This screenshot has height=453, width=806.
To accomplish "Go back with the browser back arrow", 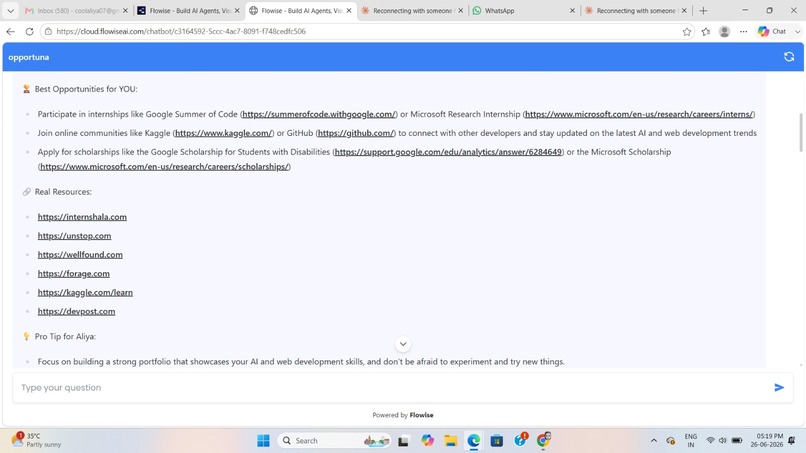I will tap(11, 31).
